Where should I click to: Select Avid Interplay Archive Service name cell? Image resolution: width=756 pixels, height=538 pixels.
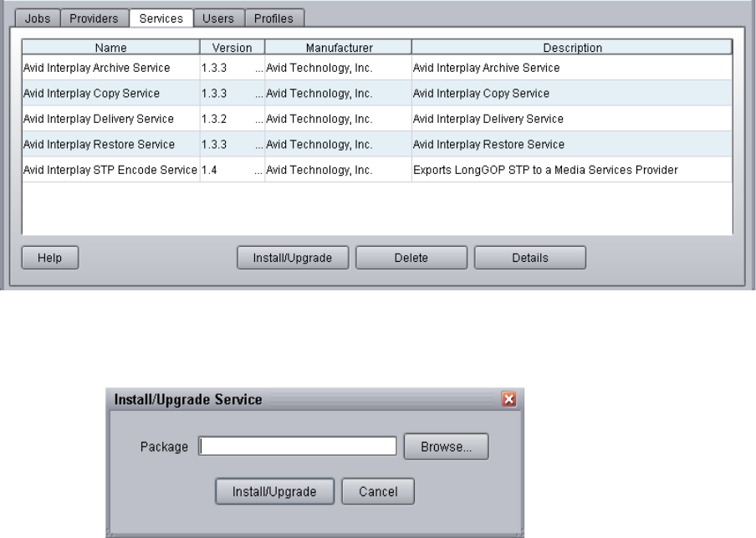[111, 68]
